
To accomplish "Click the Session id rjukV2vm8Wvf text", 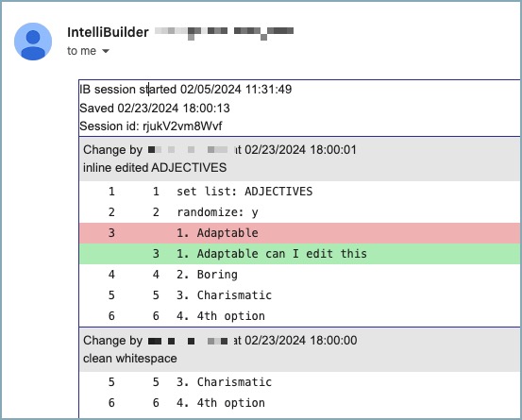I will point(151,126).
